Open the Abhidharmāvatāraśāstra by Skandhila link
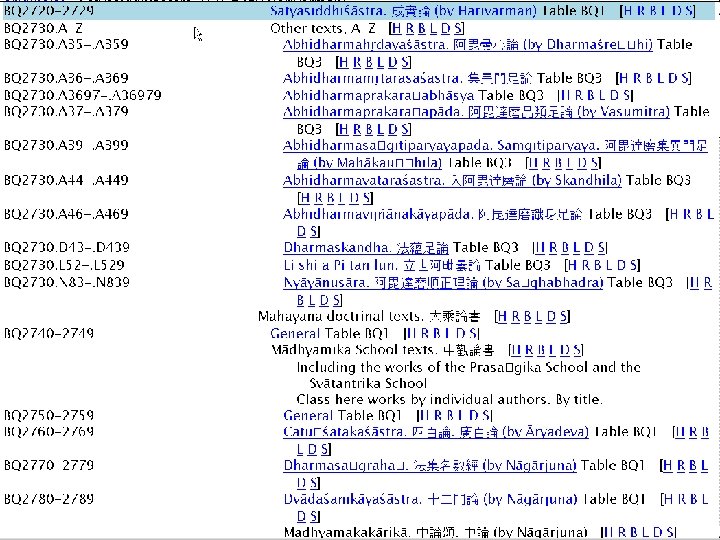The height and width of the screenshot is (540, 720). [x=452, y=180]
